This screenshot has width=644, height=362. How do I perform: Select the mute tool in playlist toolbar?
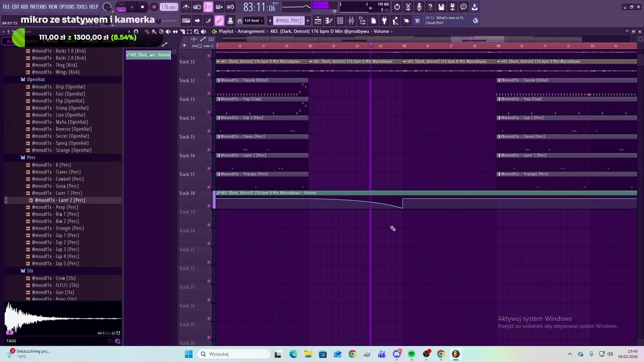(x=168, y=31)
